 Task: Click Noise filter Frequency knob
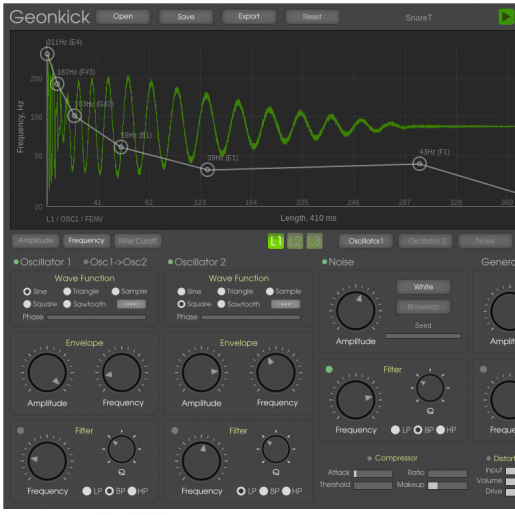click(x=356, y=399)
